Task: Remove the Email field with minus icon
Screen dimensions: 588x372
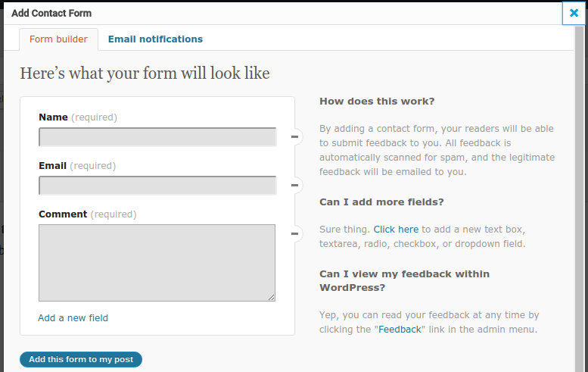Action: tap(296, 186)
